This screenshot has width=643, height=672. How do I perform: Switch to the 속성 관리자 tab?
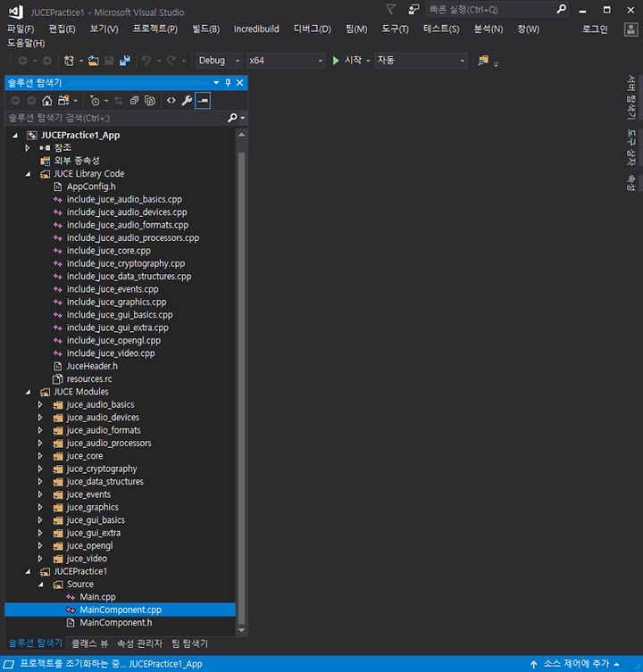(x=140, y=643)
